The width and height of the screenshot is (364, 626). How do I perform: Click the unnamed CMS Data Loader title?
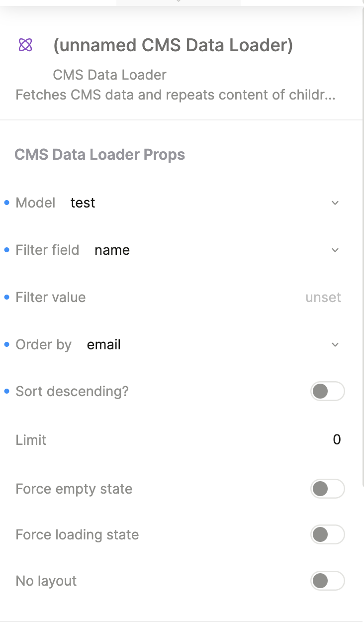[x=173, y=46]
